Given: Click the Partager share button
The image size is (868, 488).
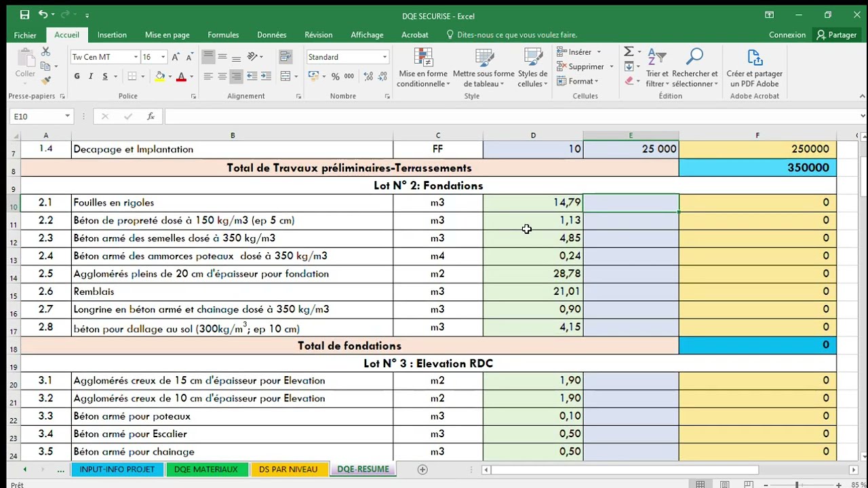Looking at the screenshot, I should click(x=837, y=35).
